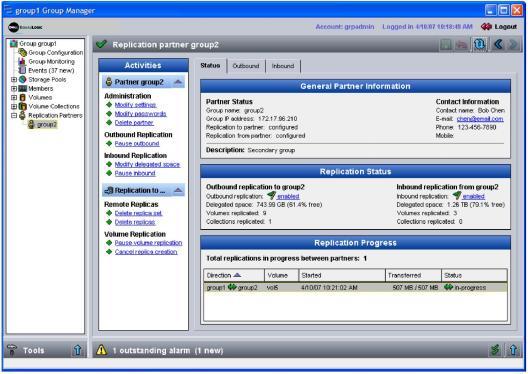Click Delete replicas link

tap(135, 222)
